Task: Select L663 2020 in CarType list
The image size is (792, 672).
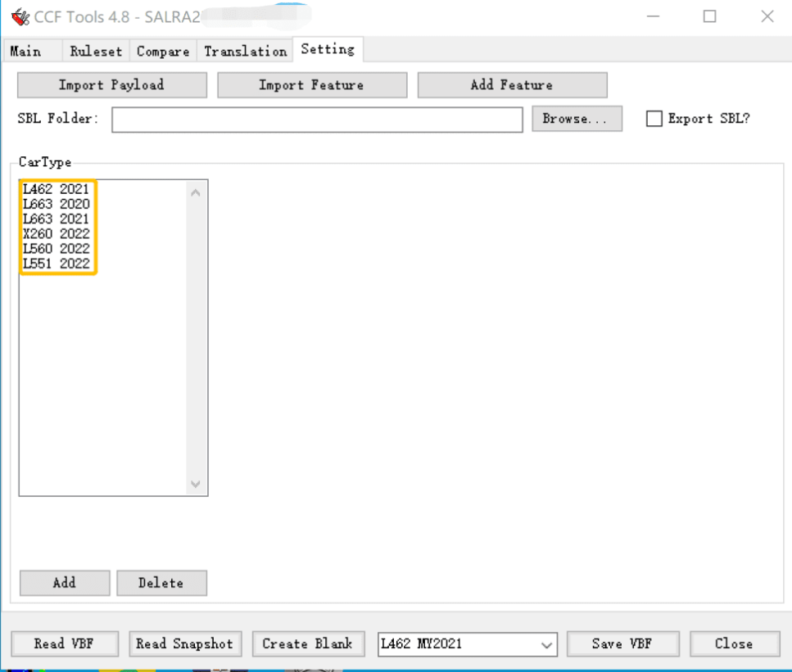Action: point(56,204)
